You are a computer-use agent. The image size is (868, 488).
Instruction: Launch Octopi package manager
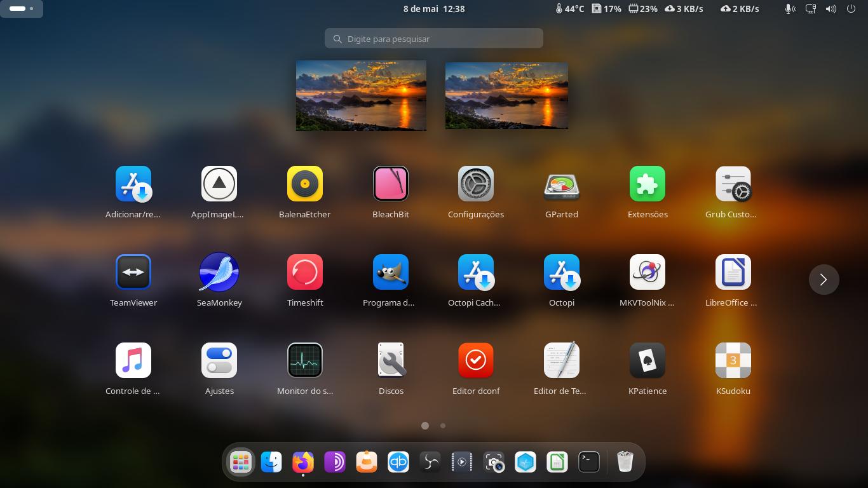(x=562, y=272)
